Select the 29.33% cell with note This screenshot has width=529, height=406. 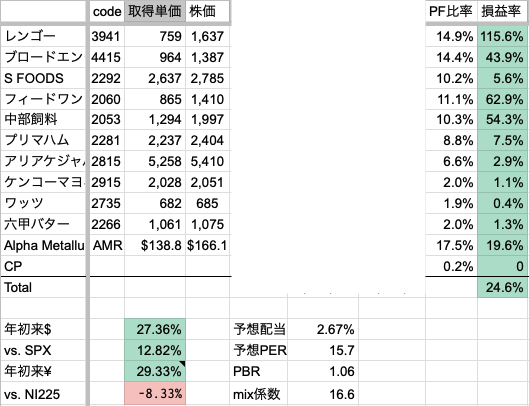click(155, 371)
